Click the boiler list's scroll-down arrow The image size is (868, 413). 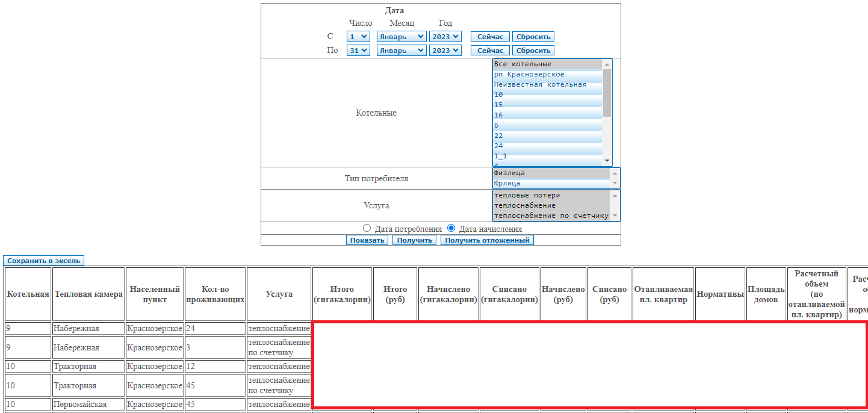pyautogui.click(x=607, y=161)
